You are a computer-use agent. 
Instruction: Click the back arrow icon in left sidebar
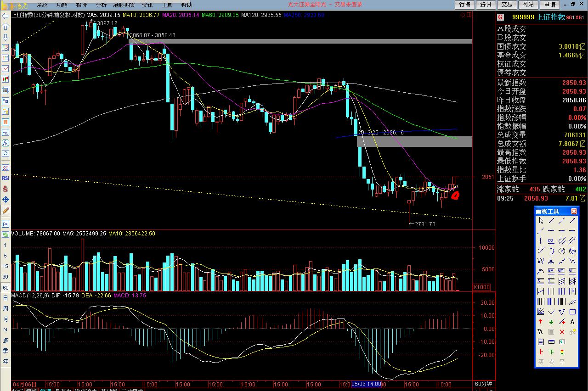(6, 16)
